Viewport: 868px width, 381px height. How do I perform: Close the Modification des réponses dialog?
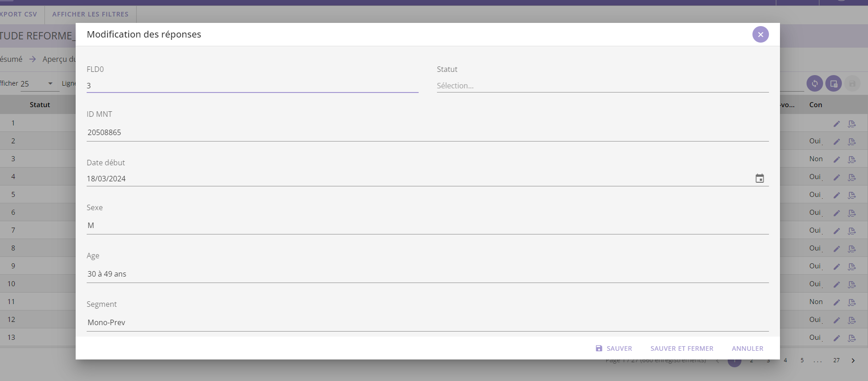point(760,34)
